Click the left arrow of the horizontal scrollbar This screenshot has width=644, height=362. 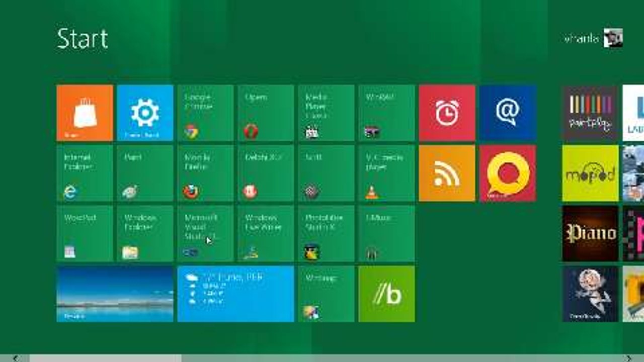pyautogui.click(x=15, y=358)
